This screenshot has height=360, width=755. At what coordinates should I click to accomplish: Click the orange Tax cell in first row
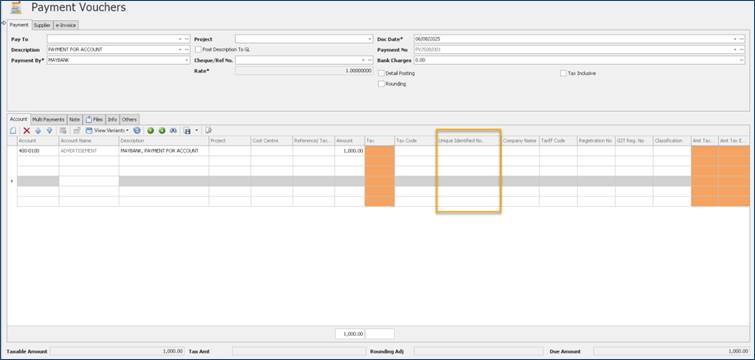point(380,151)
